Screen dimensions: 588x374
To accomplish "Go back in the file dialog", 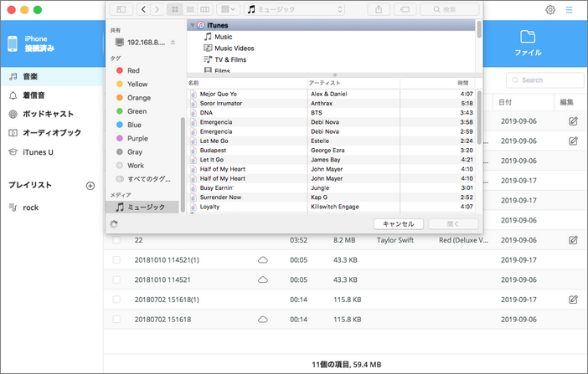I will [143, 9].
